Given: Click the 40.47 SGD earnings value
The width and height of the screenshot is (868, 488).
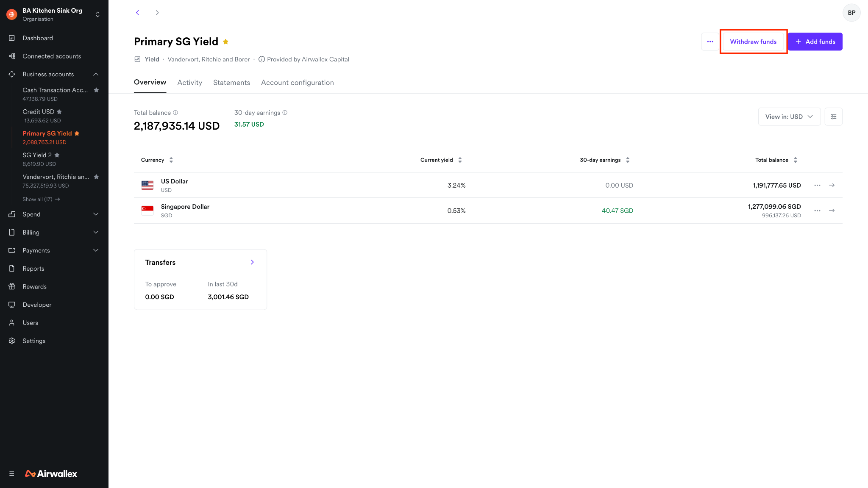Looking at the screenshot, I should [x=618, y=211].
